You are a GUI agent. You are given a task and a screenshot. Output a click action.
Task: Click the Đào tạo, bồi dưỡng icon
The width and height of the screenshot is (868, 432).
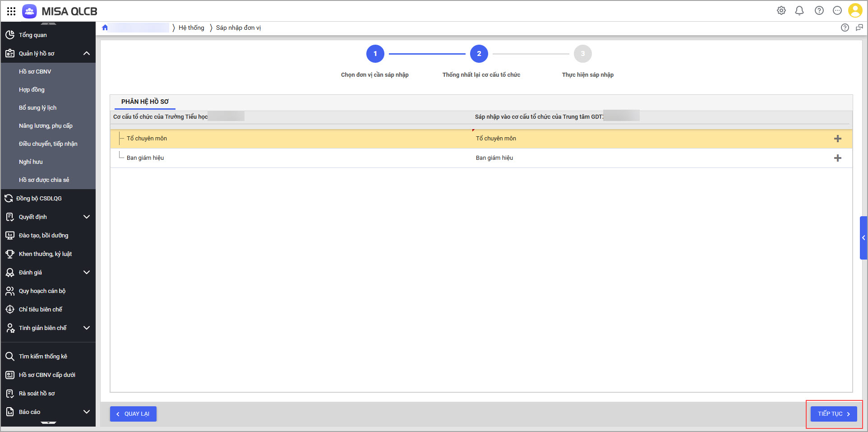click(x=10, y=235)
